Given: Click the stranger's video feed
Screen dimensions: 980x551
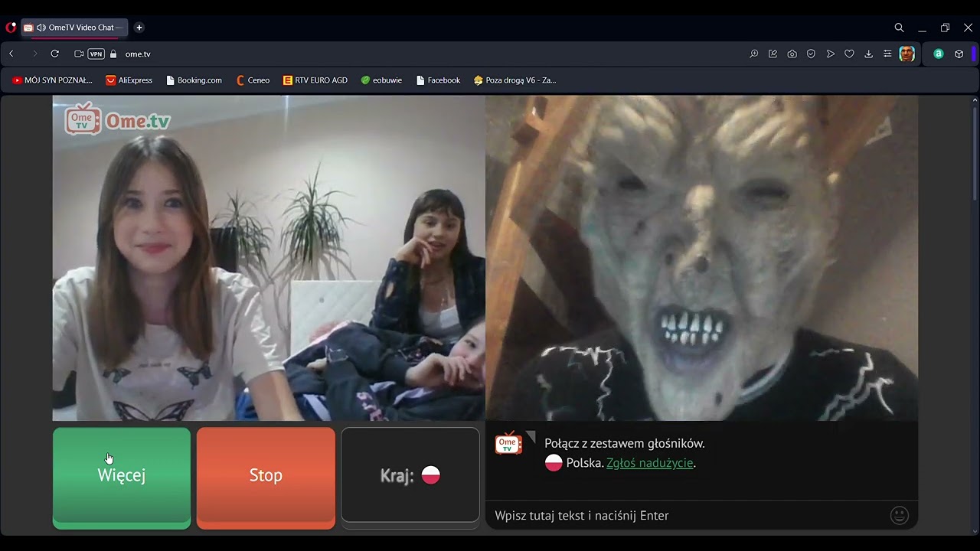Looking at the screenshot, I should coord(701,258).
